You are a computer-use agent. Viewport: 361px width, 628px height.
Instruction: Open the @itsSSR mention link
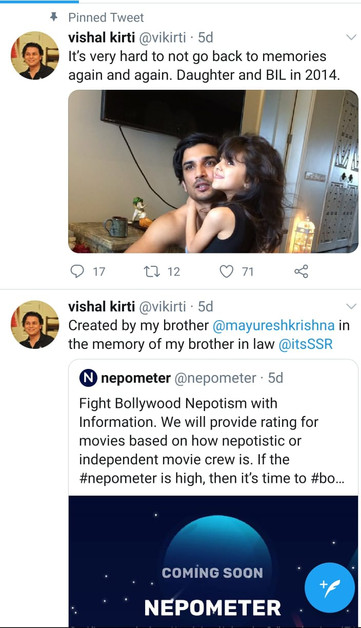[x=305, y=344]
